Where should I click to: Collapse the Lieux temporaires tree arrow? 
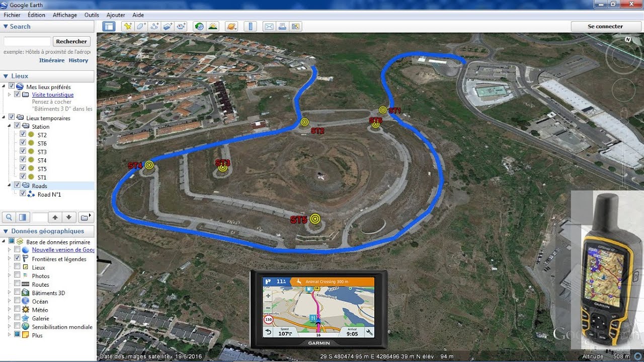[5, 118]
